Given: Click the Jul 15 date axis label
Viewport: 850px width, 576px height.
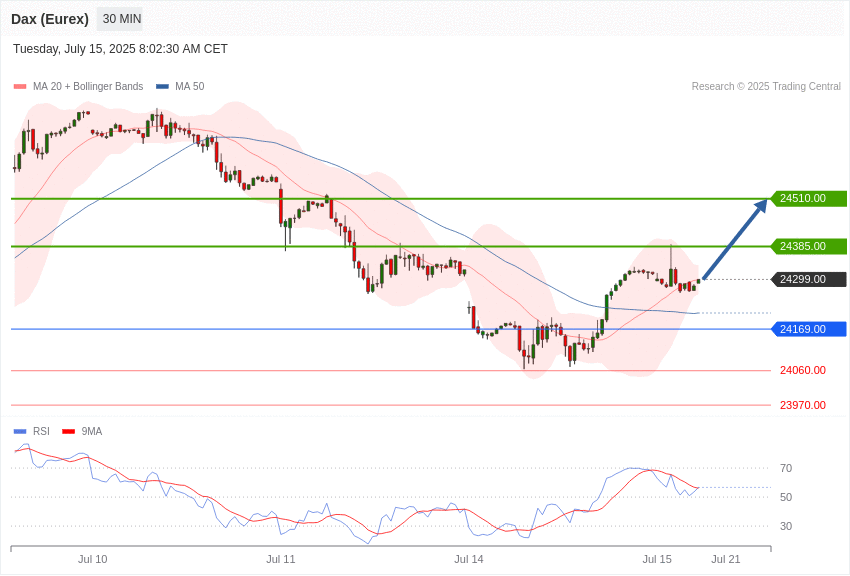Looking at the screenshot, I should 657,559.
